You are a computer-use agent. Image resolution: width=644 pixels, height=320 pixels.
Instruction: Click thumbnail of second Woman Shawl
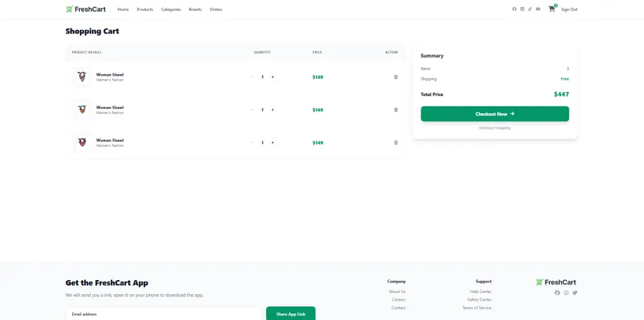click(x=82, y=109)
